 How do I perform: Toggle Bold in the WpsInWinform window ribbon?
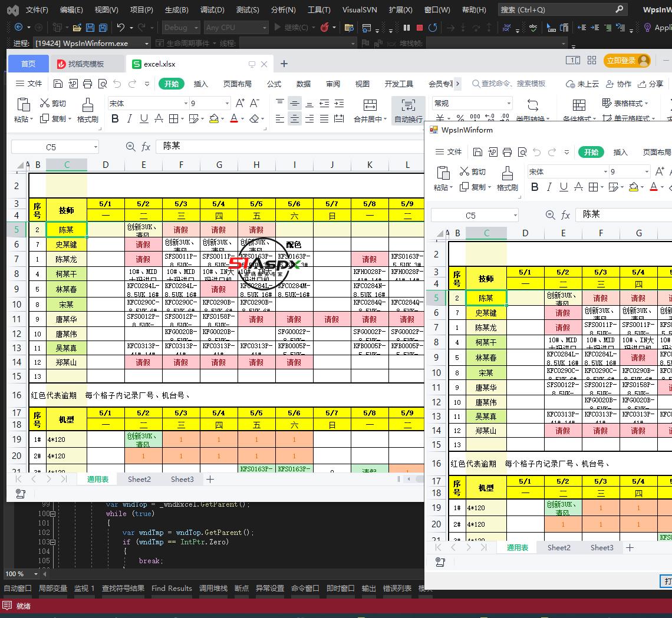pos(535,187)
